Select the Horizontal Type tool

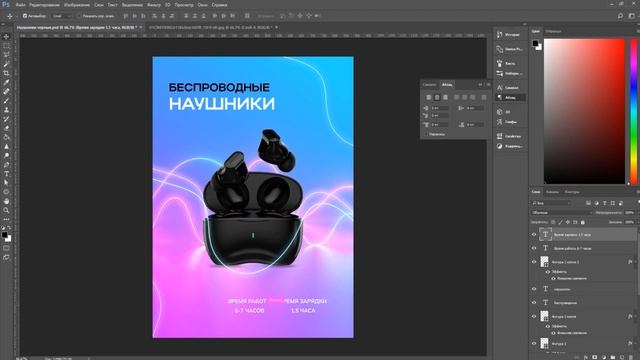[6, 174]
